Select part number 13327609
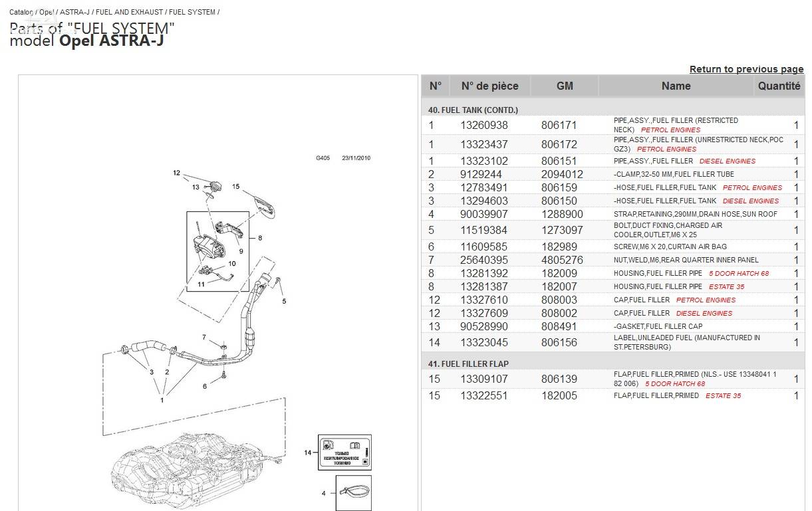The height and width of the screenshot is (511, 812). [483, 313]
